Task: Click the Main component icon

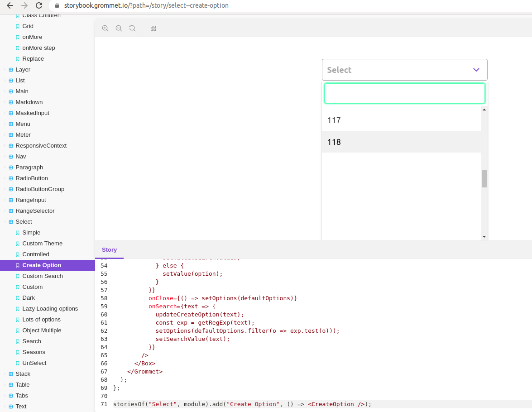Action: (11, 91)
